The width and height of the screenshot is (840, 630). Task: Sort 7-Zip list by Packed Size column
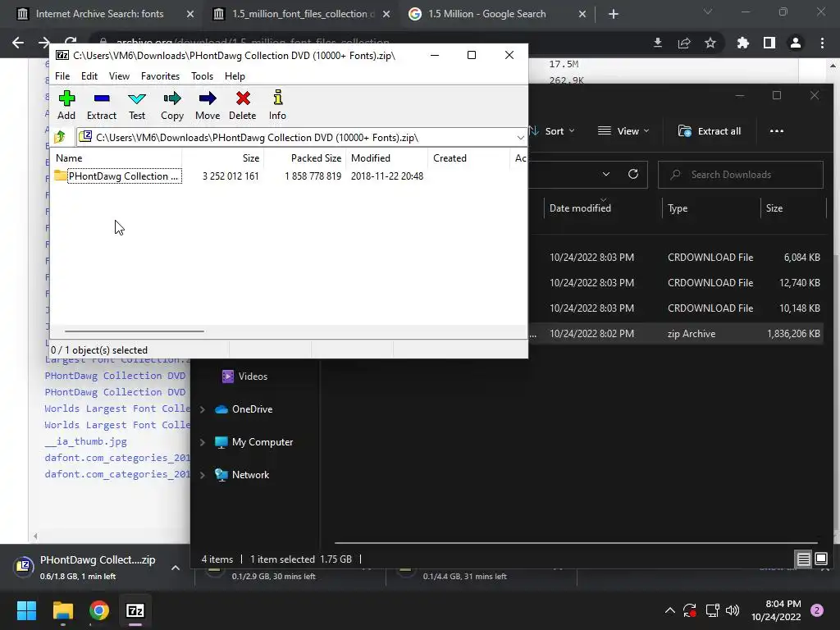tap(316, 158)
